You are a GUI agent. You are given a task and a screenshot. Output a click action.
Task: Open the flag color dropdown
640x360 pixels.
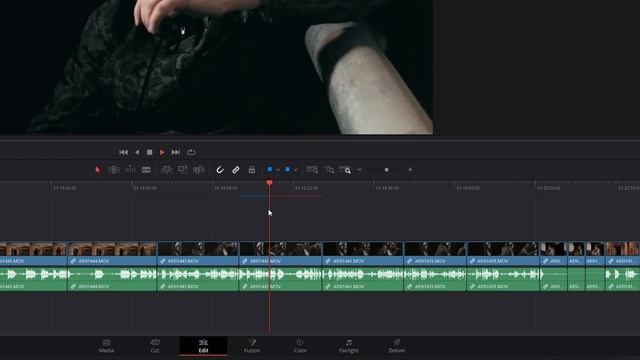coord(278,170)
